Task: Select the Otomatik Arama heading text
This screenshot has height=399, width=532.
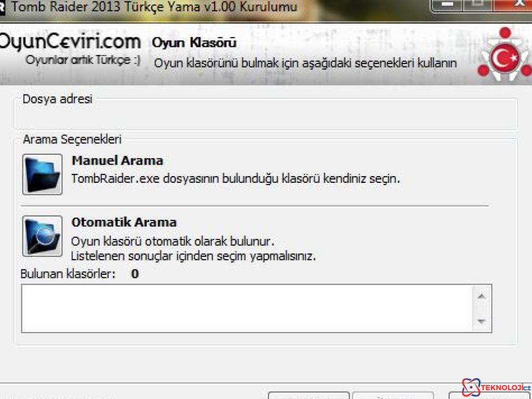Action: [x=124, y=222]
